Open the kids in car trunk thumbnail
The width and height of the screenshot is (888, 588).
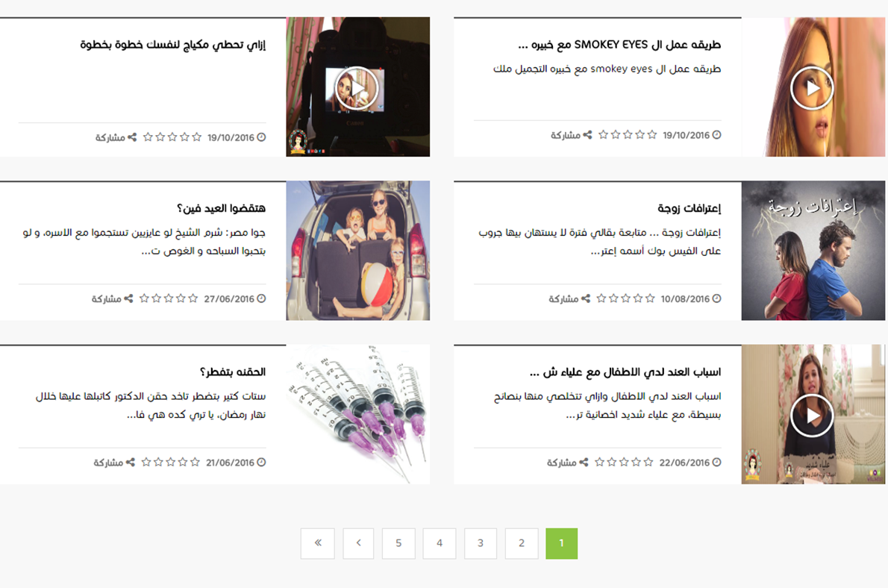pos(358,251)
